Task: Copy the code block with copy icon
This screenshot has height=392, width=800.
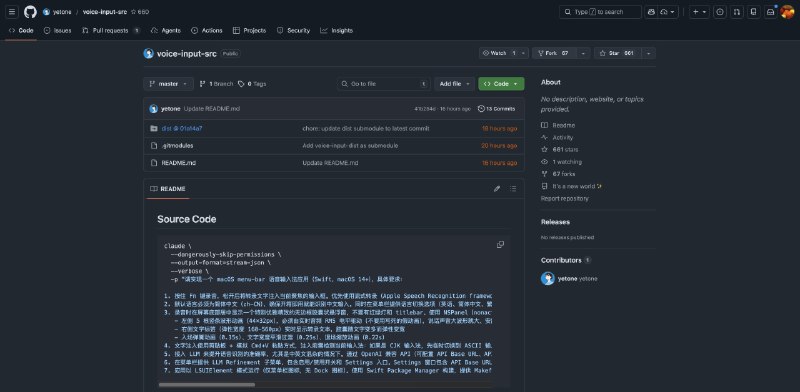Action: coord(500,245)
